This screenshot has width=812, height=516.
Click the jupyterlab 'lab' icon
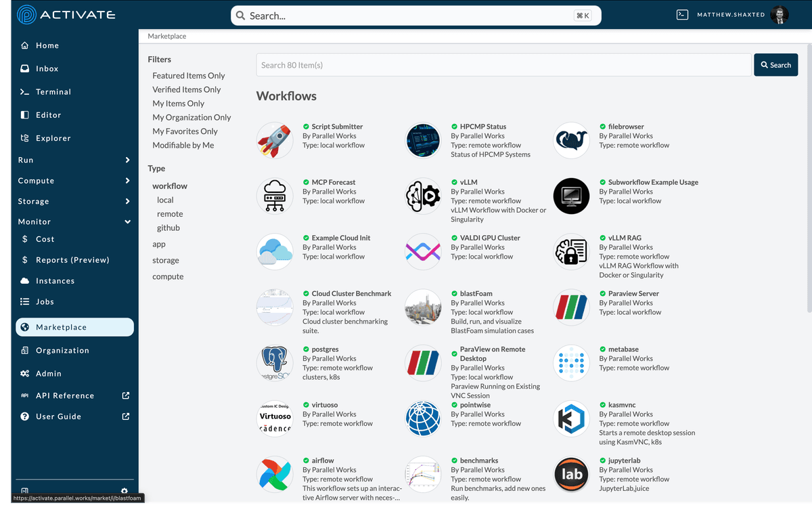571,474
